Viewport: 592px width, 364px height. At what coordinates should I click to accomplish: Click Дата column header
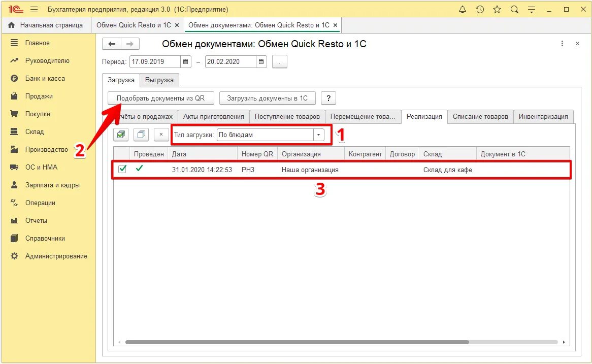[x=203, y=154]
